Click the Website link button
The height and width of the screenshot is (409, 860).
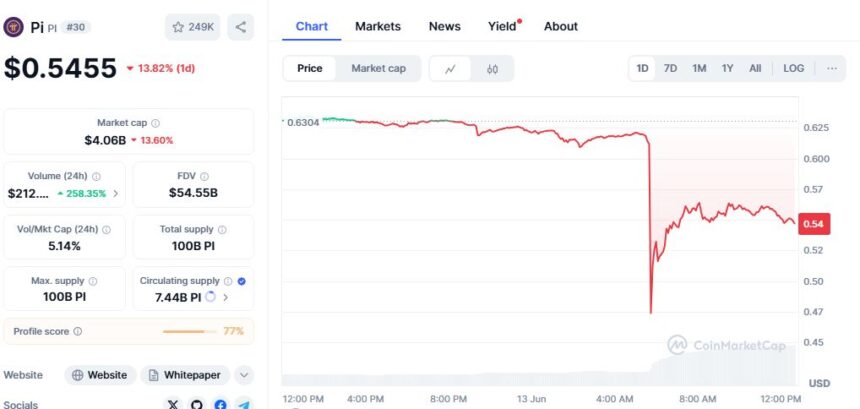click(101, 375)
